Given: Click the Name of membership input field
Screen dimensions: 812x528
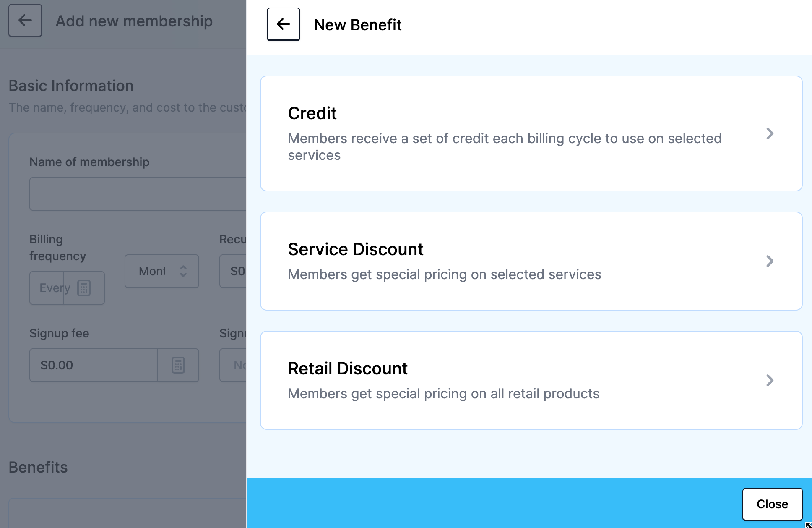Looking at the screenshot, I should 138,194.
